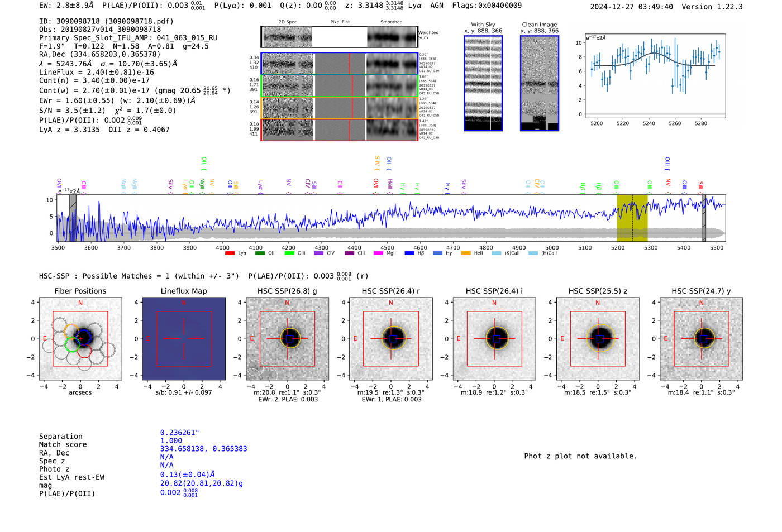The width and height of the screenshot is (782, 532).
Task: Open the HSC SSP(26.4) i cutout
Action: pos(494,338)
